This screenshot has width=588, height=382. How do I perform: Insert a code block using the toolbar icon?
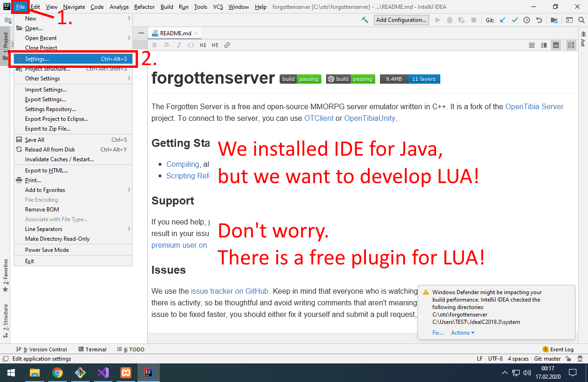click(191, 45)
